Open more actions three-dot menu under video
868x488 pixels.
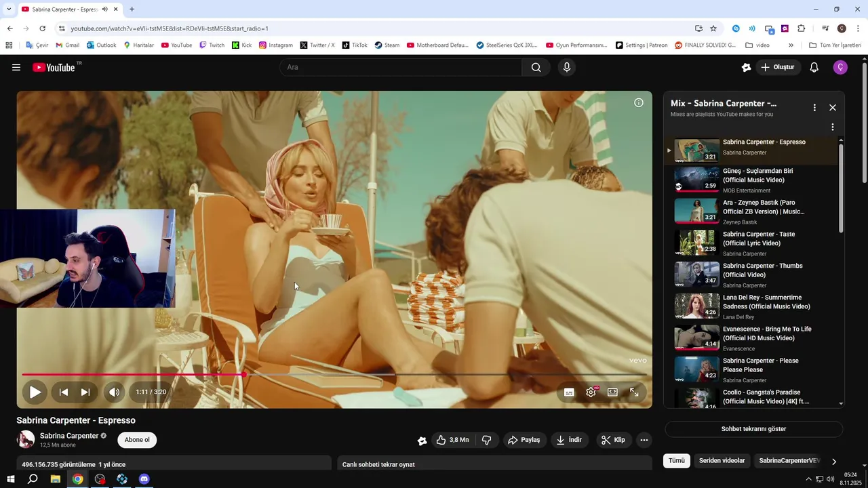[x=644, y=440]
